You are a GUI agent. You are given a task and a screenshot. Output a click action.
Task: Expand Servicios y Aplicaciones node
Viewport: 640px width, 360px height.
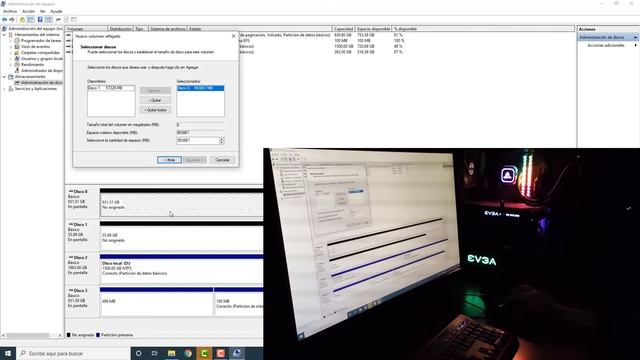point(4,89)
